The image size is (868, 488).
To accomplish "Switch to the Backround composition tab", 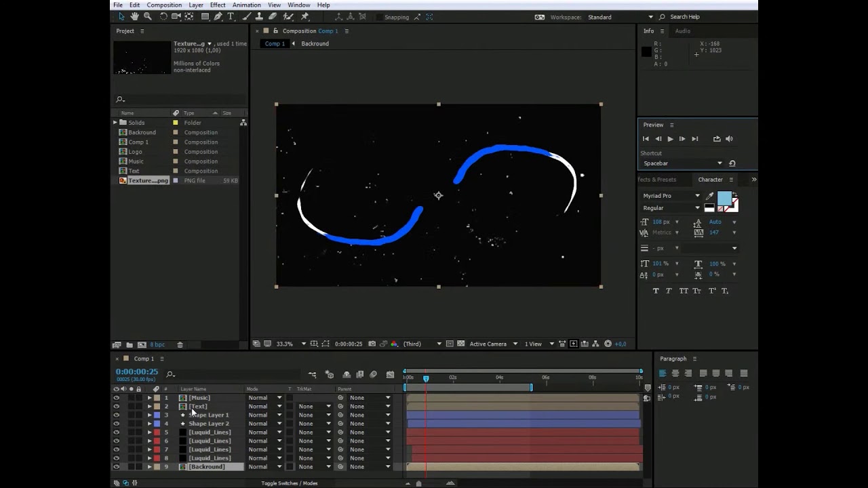I will coord(315,43).
